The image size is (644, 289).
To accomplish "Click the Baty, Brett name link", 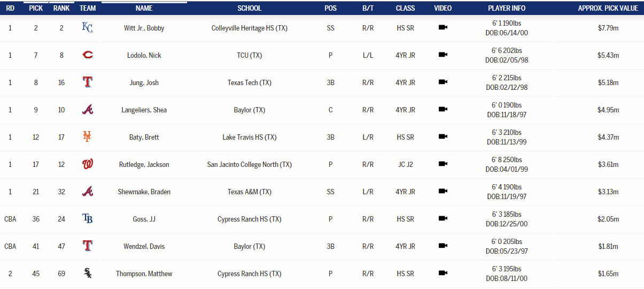I will pos(144,137).
